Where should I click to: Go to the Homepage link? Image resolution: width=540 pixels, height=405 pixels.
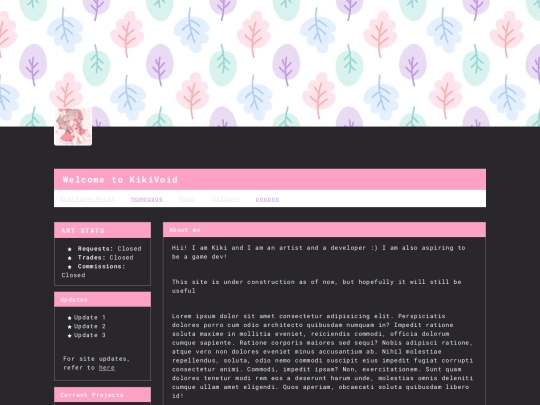147,199
